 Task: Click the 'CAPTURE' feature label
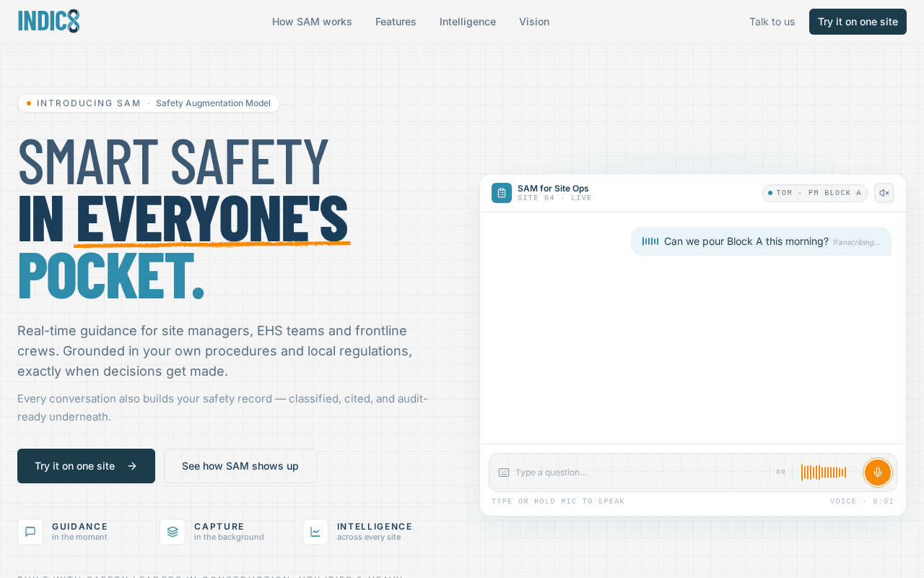tap(219, 527)
